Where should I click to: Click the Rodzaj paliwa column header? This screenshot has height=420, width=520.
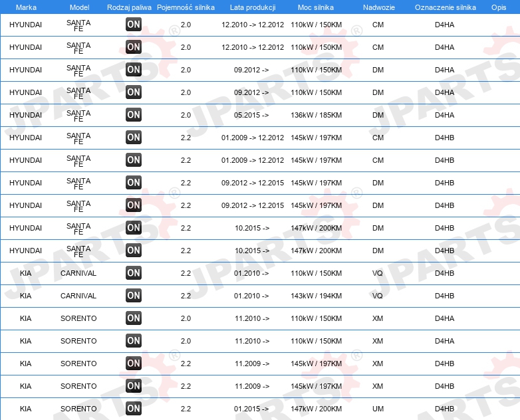(x=129, y=7)
